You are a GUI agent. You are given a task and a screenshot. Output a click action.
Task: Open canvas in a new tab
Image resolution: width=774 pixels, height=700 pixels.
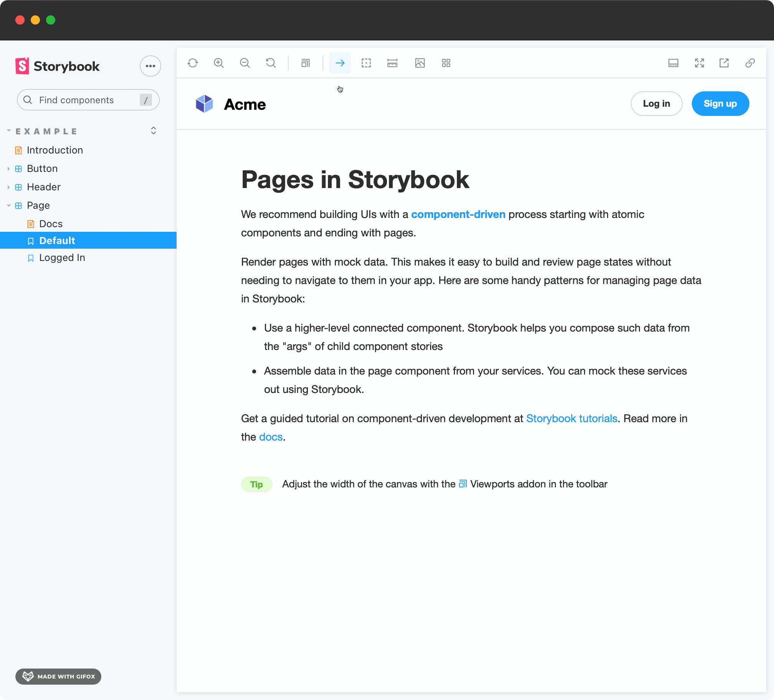pyautogui.click(x=724, y=63)
